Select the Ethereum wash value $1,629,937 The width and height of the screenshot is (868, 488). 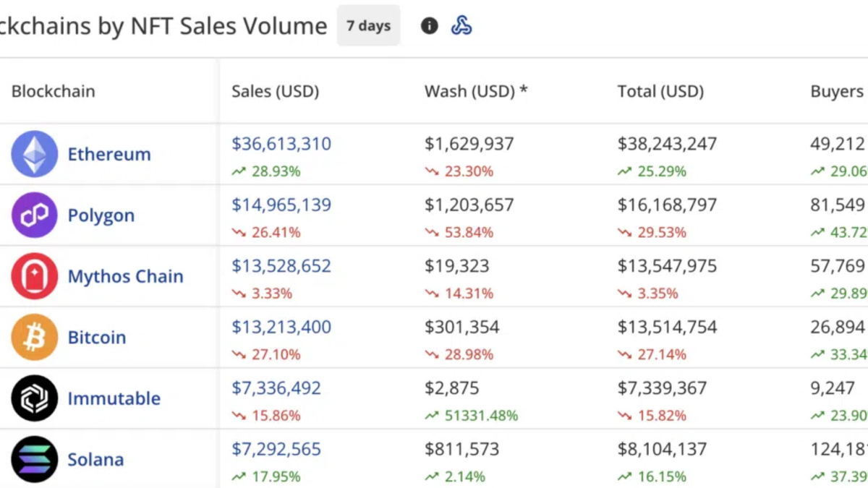[x=469, y=143]
